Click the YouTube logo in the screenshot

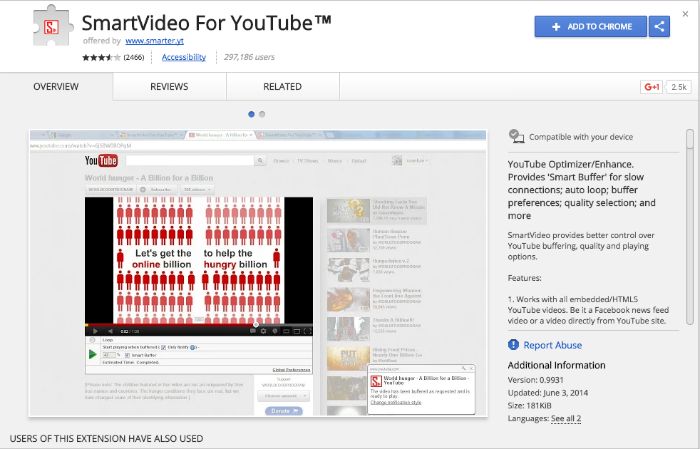[101, 161]
